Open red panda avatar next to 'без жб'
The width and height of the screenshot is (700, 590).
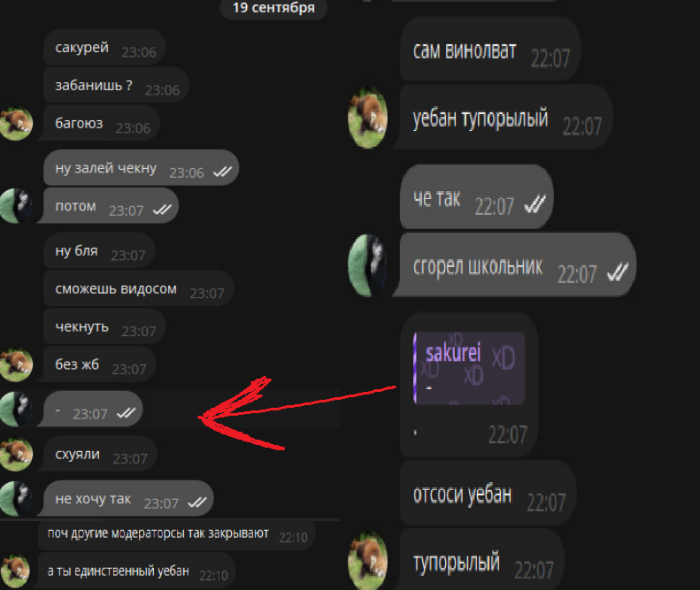(x=16, y=364)
